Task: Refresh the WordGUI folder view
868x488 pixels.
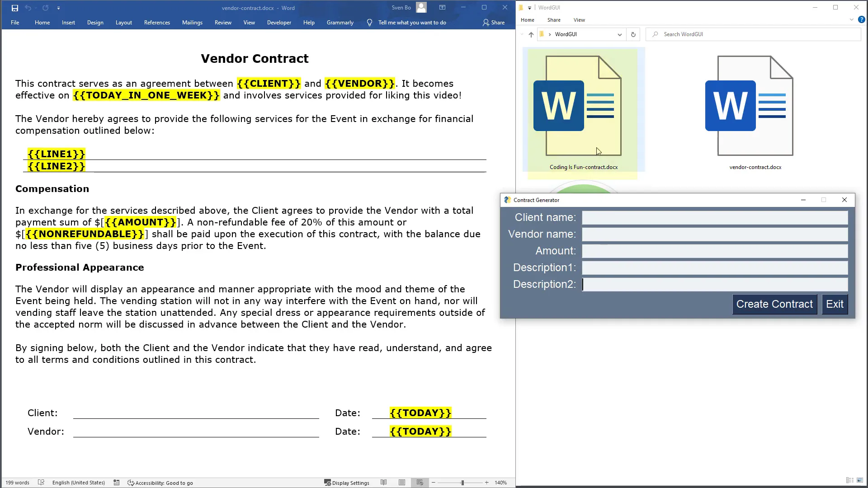Action: tap(633, 34)
